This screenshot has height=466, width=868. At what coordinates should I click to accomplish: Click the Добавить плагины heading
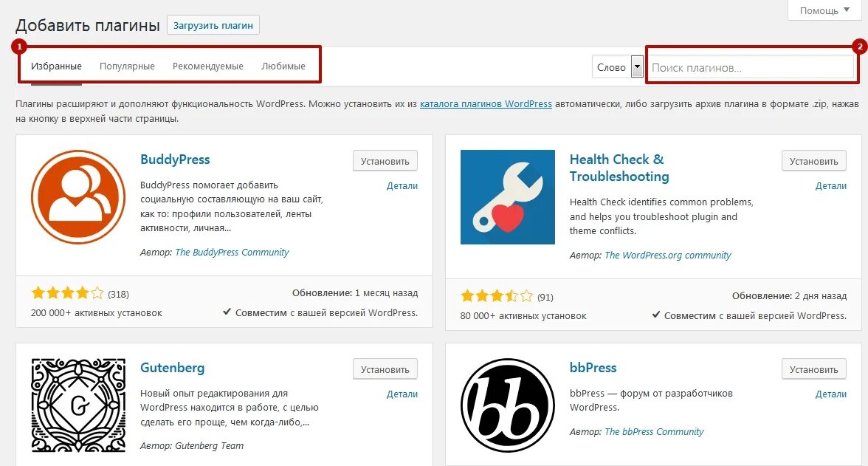(x=87, y=26)
